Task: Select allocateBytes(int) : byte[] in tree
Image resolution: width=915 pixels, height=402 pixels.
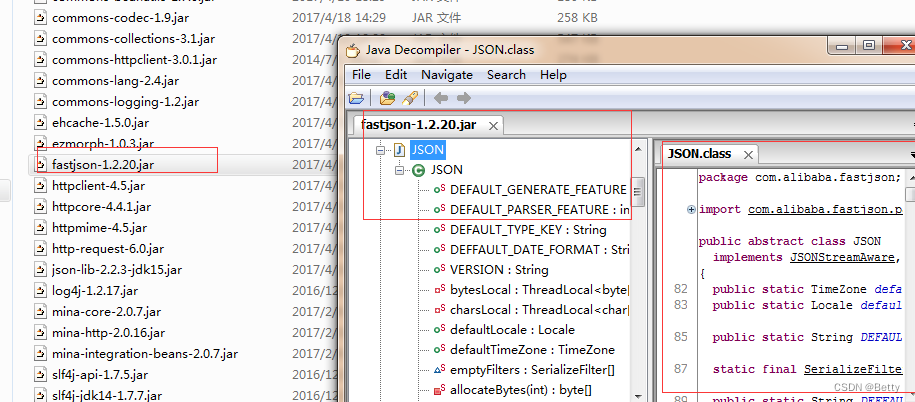Action: (x=521, y=390)
